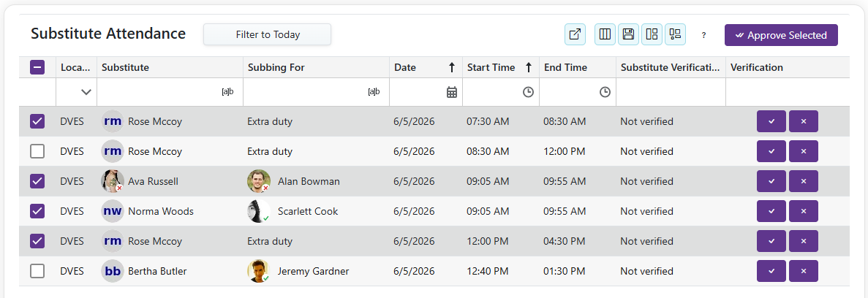
Task: Sort by the Date column header
Action: coord(426,67)
